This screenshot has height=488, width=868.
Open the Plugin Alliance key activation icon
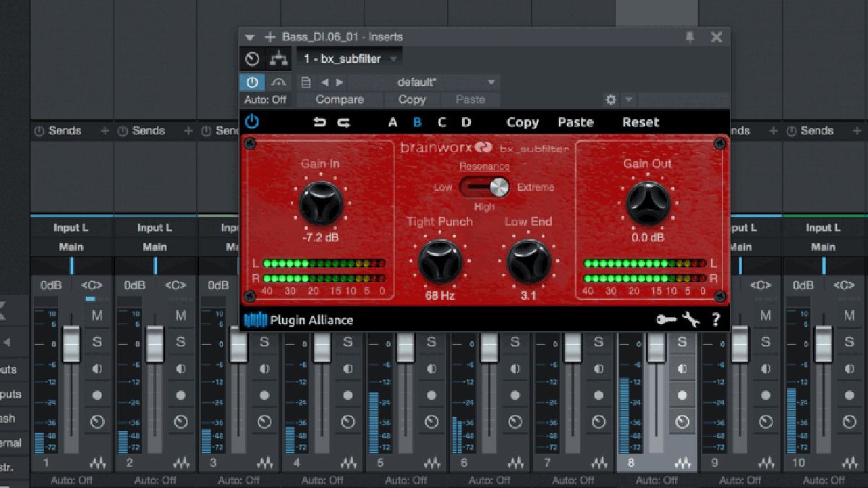click(666, 320)
